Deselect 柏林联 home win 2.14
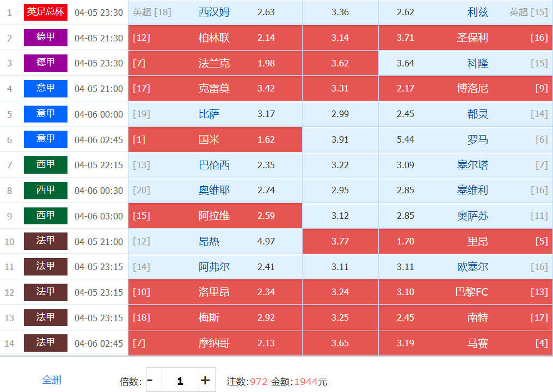553x392 pixels. pos(215,38)
